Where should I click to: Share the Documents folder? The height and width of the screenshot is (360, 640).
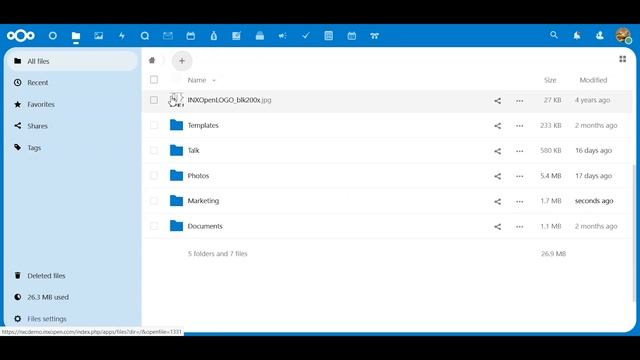(x=498, y=227)
